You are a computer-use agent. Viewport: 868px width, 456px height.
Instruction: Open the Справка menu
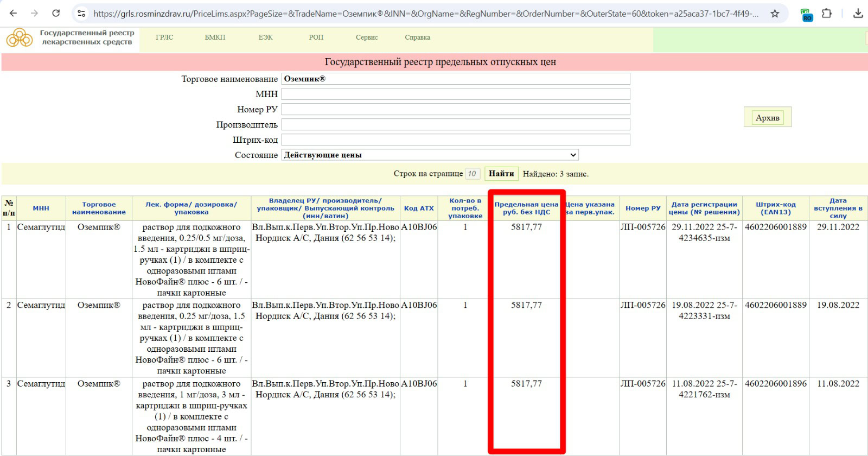pos(417,37)
